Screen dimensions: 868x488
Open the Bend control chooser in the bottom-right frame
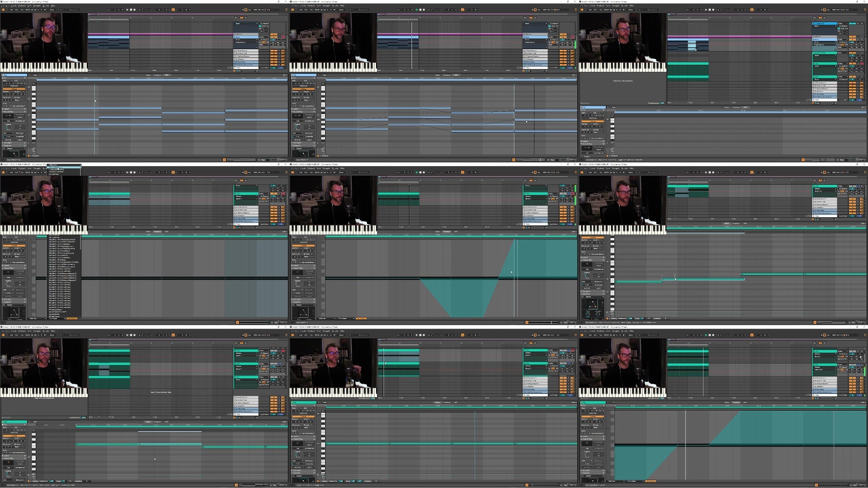pyautogui.click(x=635, y=481)
